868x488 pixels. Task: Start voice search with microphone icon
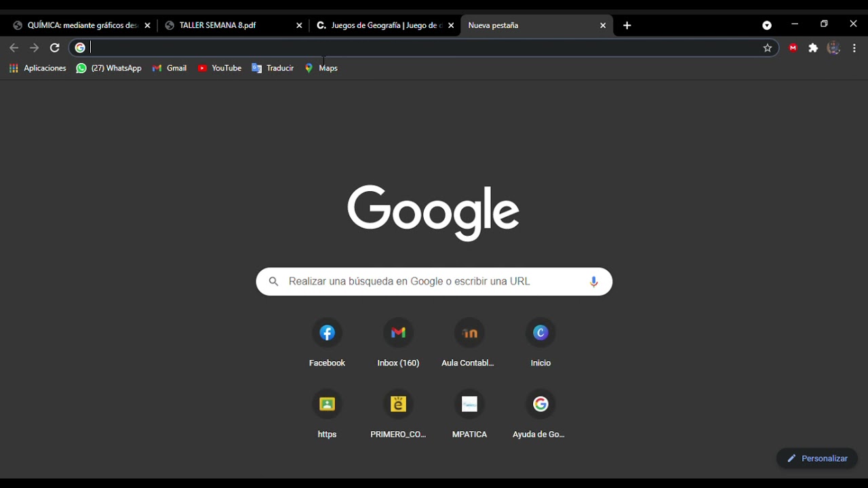coord(594,281)
